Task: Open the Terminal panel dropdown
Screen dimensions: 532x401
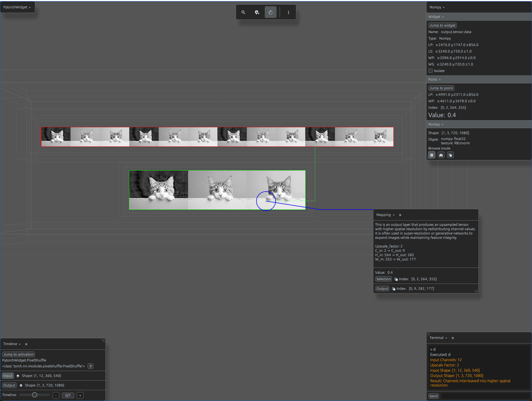Action: (438, 338)
